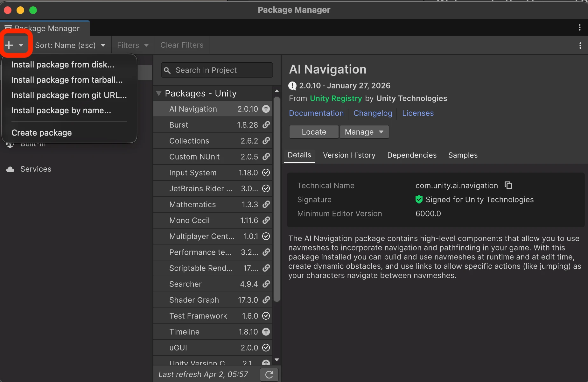Click the uGUI installed checkmark icon
588x382 pixels.
[x=266, y=348]
